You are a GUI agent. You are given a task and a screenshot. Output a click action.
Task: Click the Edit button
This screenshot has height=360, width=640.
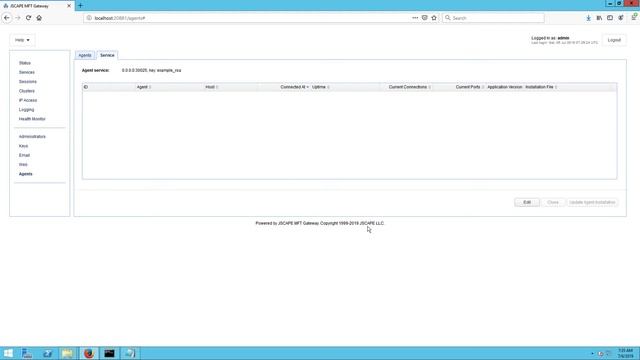[527, 202]
